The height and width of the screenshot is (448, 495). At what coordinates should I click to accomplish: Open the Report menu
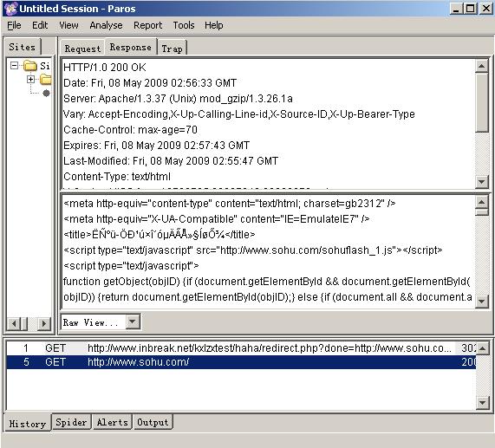(147, 25)
